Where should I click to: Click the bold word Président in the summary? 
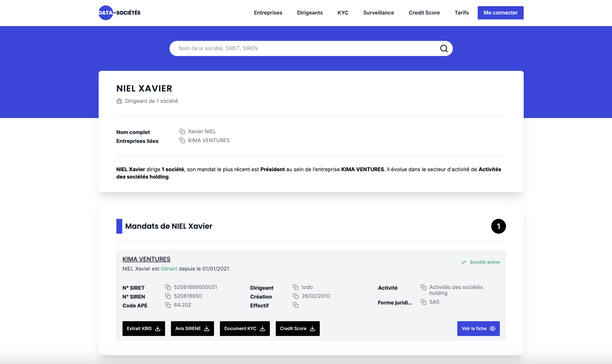point(273,169)
